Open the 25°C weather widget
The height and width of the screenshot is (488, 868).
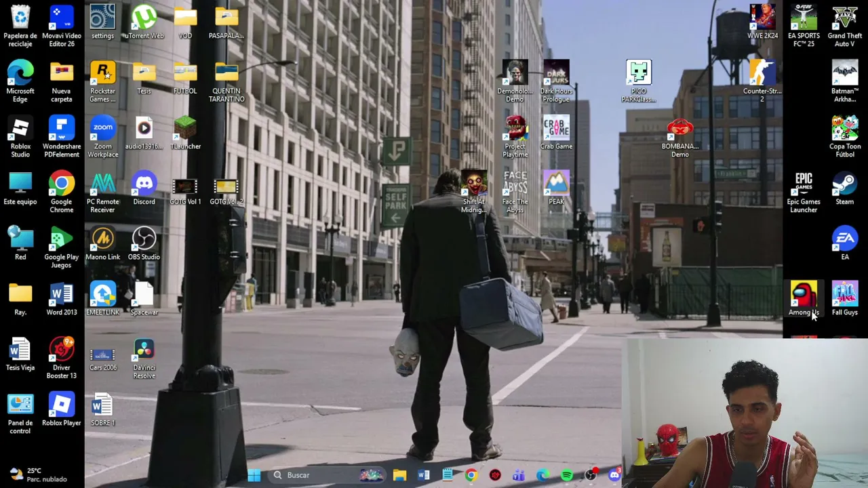point(39,475)
